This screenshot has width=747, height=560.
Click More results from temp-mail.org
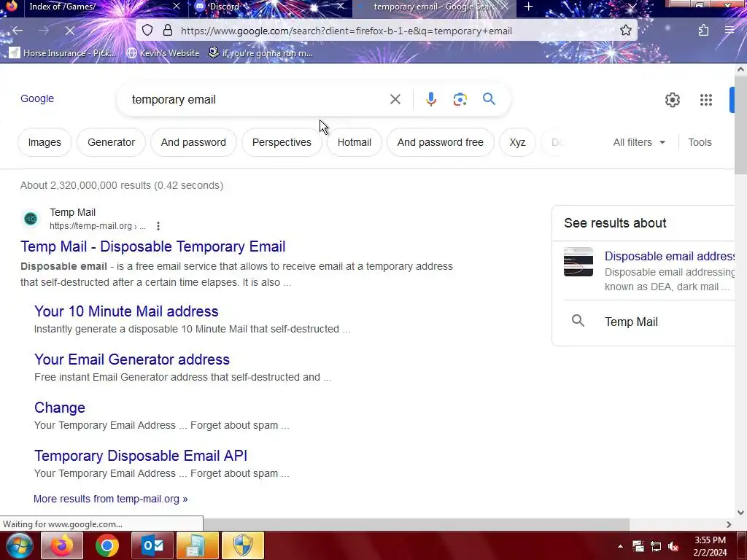(x=111, y=499)
